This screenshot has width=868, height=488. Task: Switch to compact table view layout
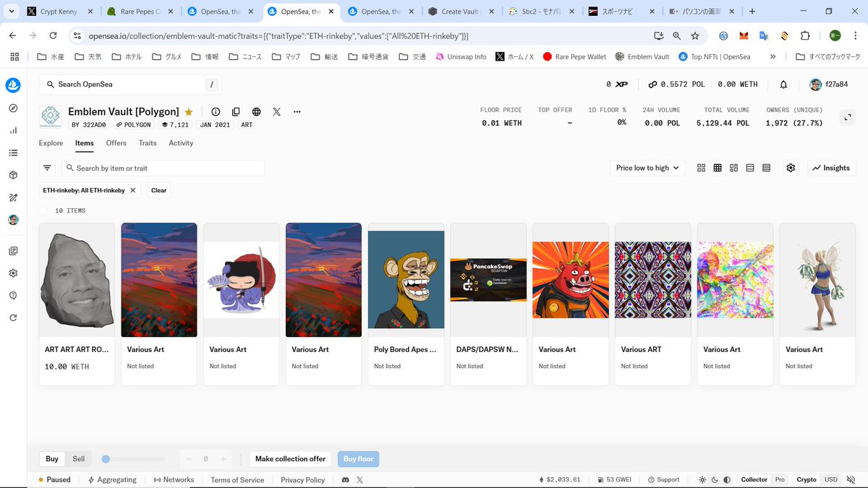pos(766,168)
